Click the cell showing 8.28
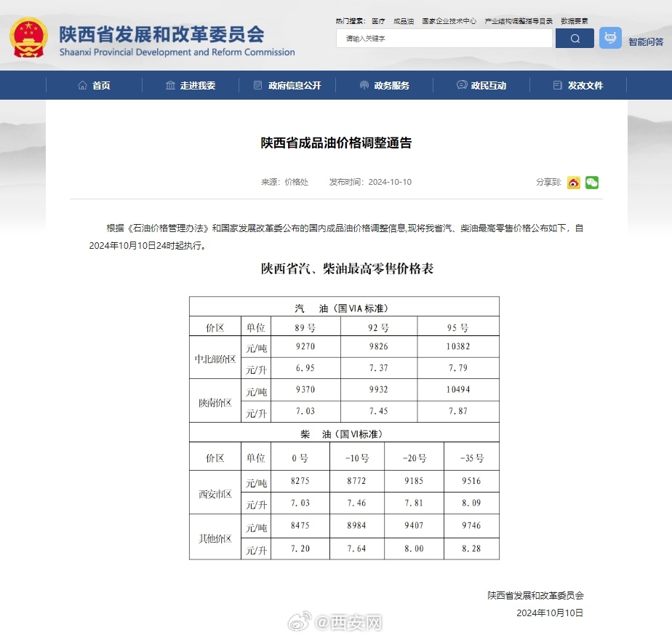672x638 pixels. tap(471, 549)
